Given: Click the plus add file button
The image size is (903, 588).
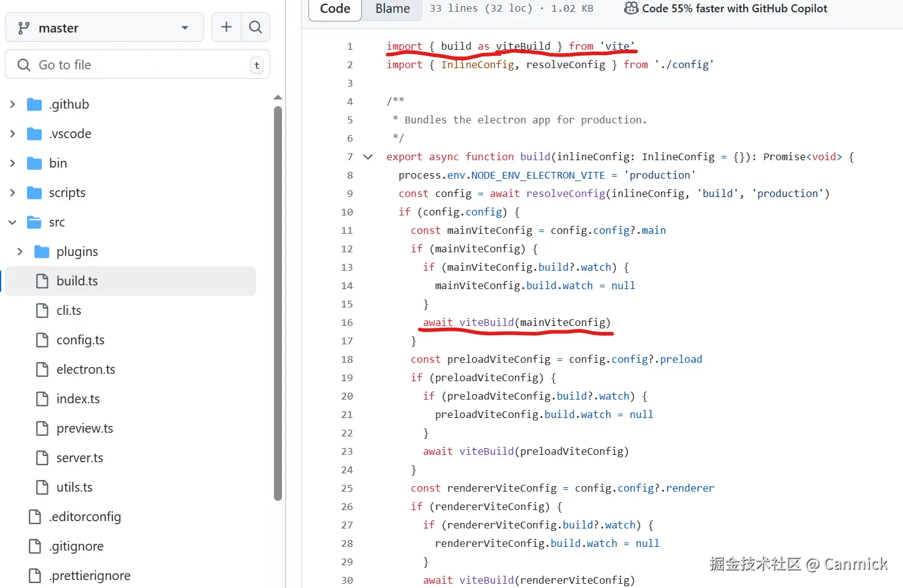Looking at the screenshot, I should 226,28.
